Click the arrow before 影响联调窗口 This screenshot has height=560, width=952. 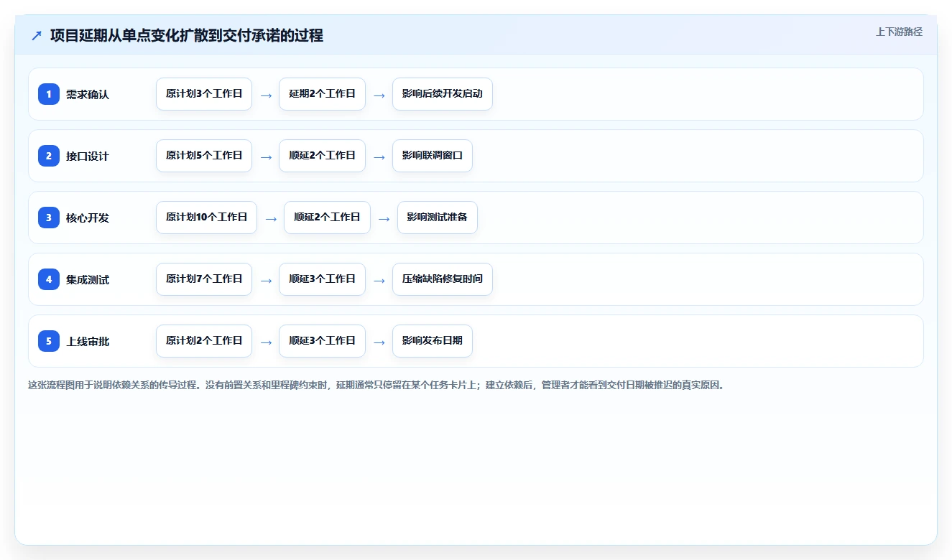[x=379, y=157]
